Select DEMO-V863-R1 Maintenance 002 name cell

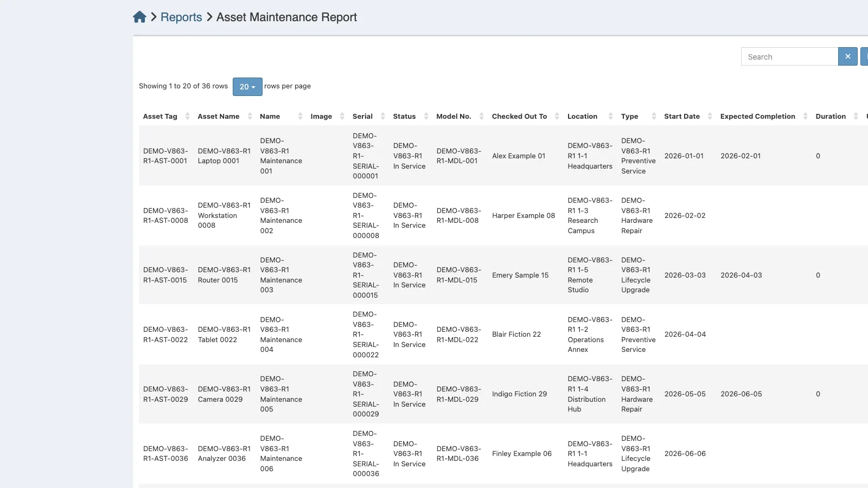point(281,216)
